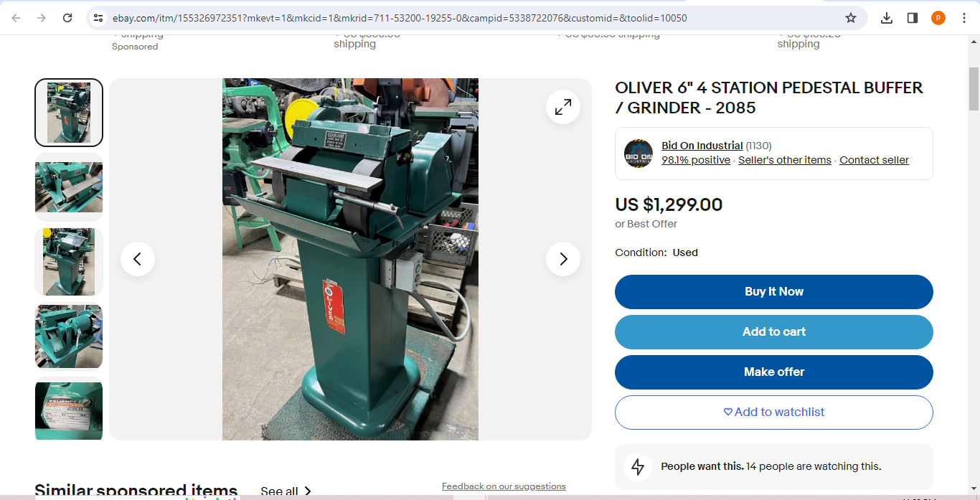The height and width of the screenshot is (500, 980).
Task: Click the Bid On Industrial seller logo
Action: (x=639, y=154)
